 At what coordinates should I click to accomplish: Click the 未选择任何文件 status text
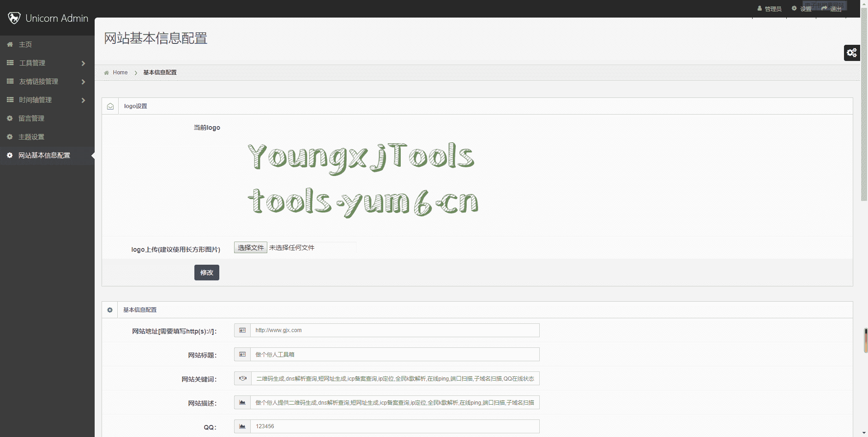[292, 248]
